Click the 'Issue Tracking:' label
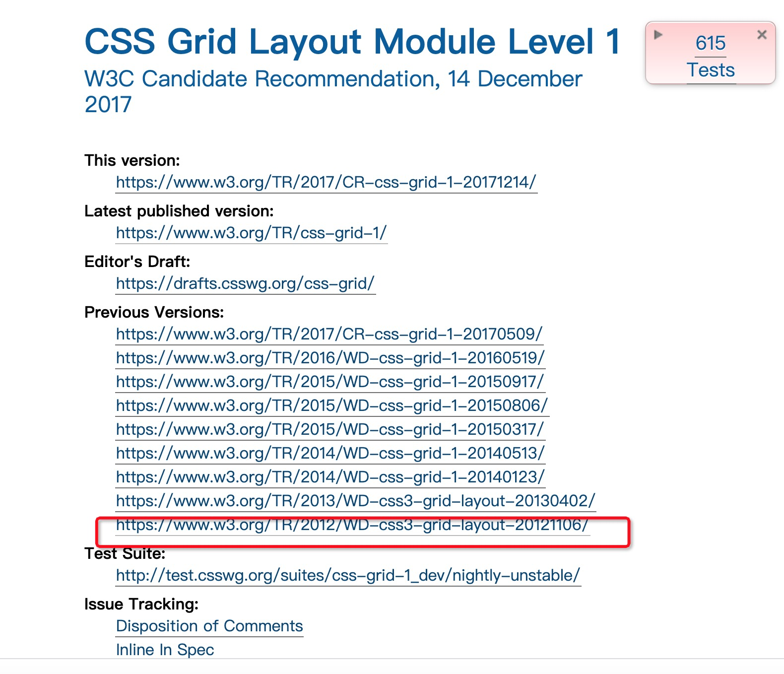The width and height of the screenshot is (784, 674). tap(141, 604)
